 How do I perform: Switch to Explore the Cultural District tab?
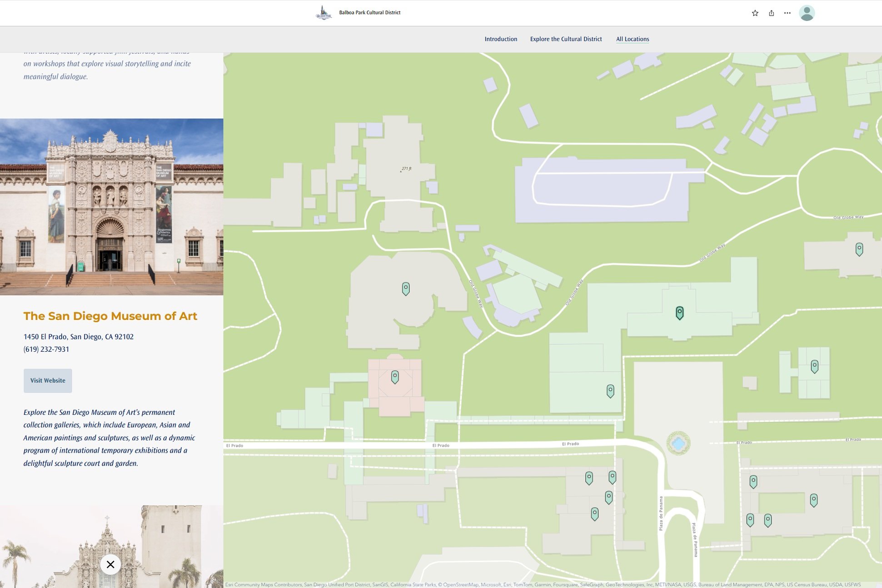point(566,39)
